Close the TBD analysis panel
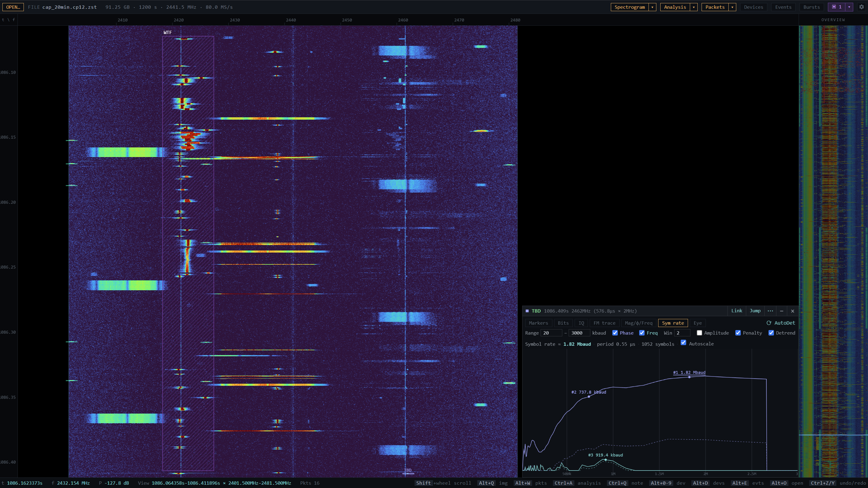Image resolution: width=868 pixels, height=488 pixels. point(793,311)
